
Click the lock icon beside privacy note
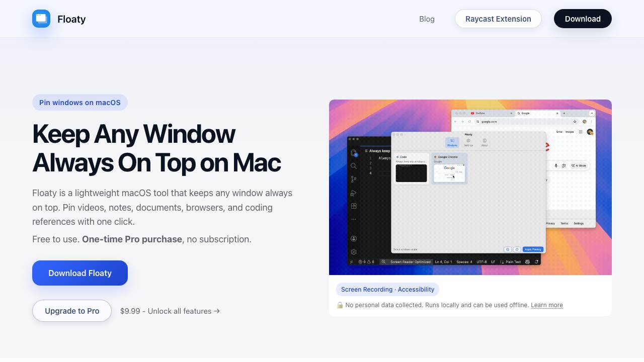click(x=340, y=305)
